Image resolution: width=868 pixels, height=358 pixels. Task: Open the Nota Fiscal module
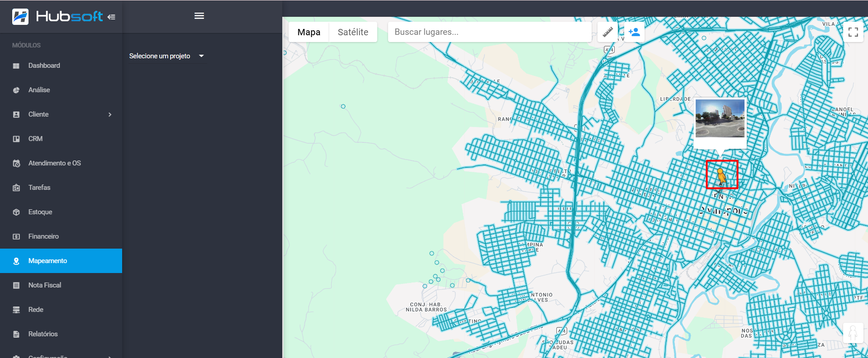coord(61,285)
